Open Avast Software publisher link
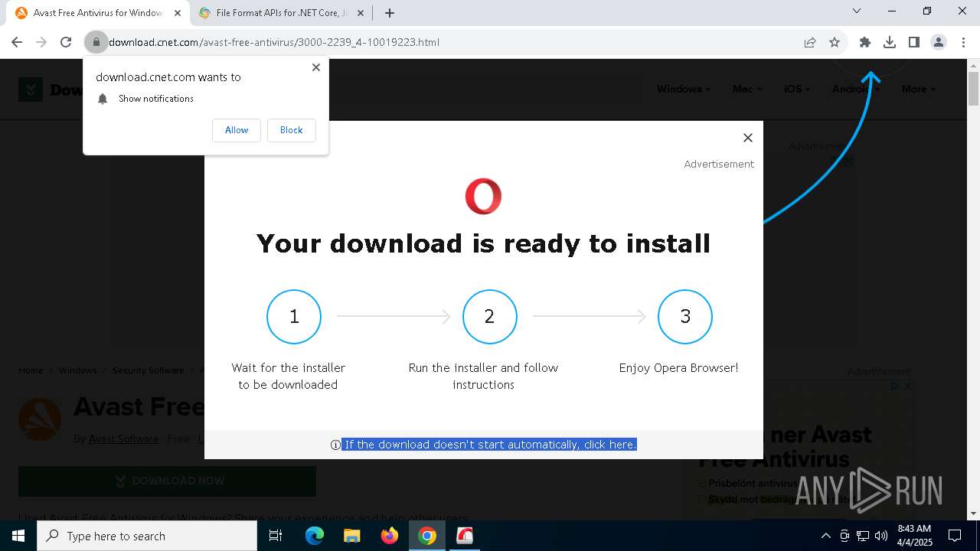980x551 pixels. 123,439
